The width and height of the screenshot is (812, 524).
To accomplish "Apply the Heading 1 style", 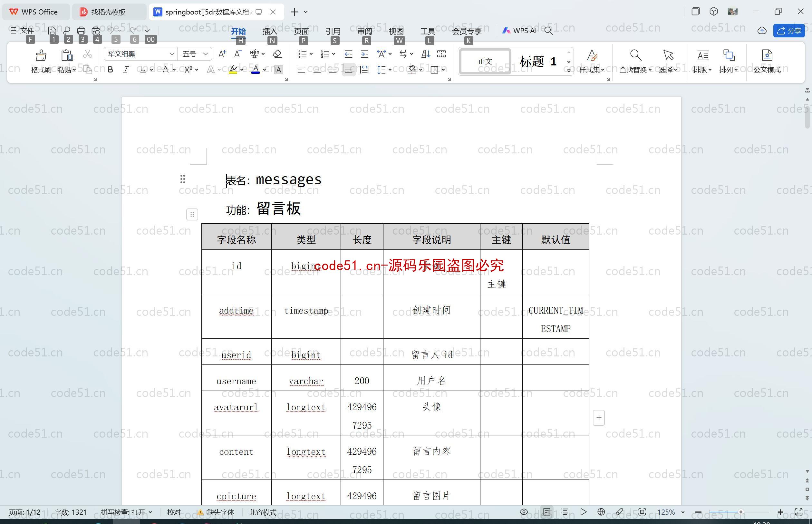I will [x=538, y=61].
